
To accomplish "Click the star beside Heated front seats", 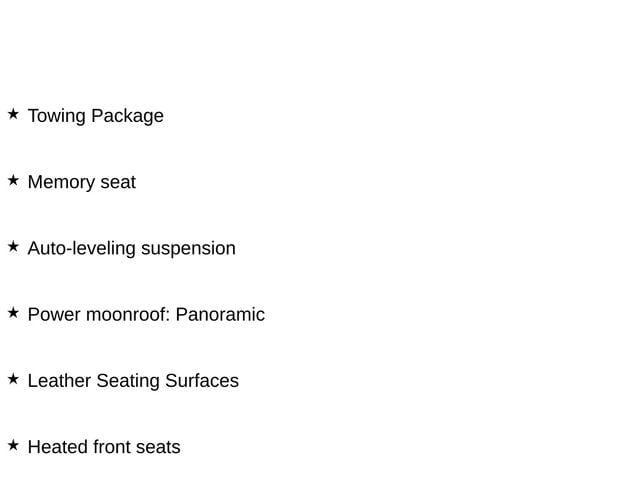I will 13,445.
